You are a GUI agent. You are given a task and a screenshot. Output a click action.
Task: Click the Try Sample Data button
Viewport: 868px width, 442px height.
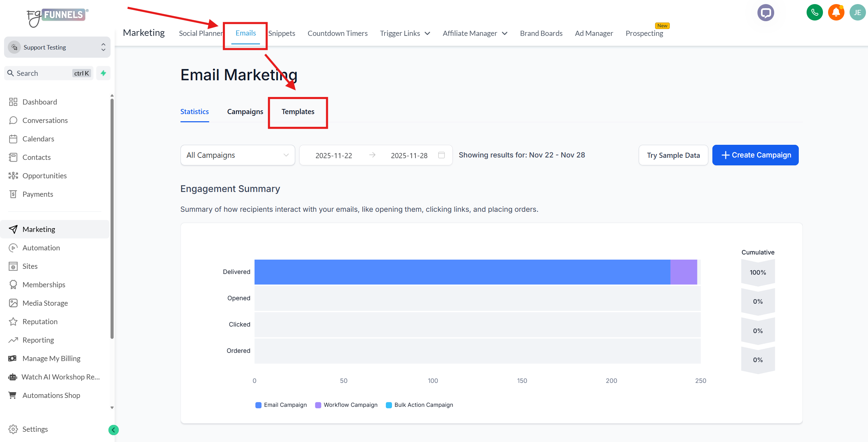click(673, 155)
